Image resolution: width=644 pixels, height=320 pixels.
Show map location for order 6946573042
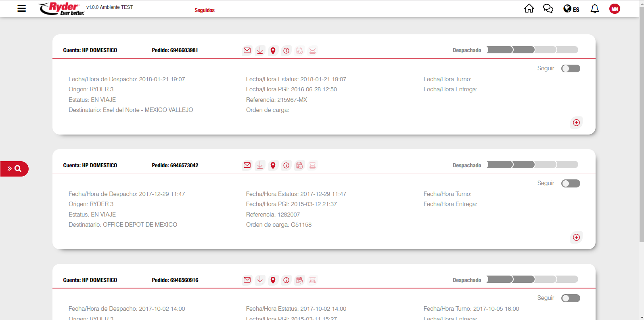(273, 165)
